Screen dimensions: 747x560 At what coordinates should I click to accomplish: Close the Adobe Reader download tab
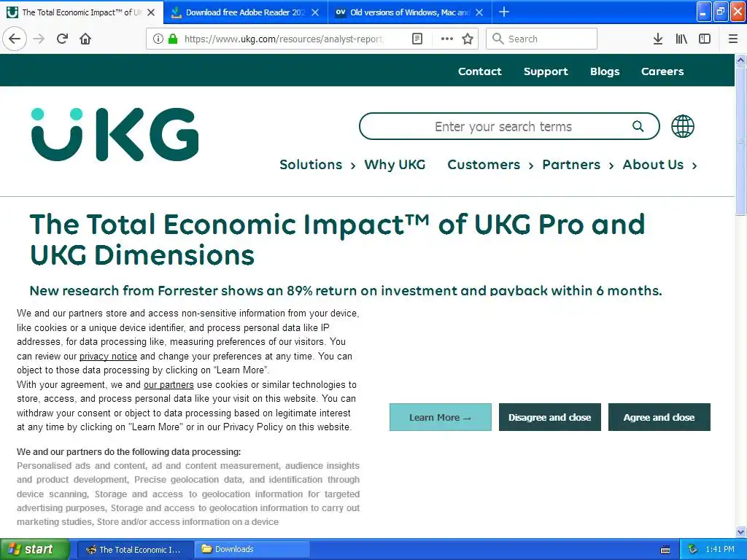click(x=315, y=12)
